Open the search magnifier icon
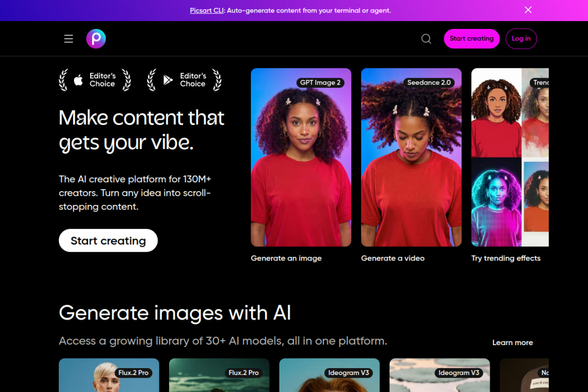The image size is (588, 392). pyautogui.click(x=426, y=39)
